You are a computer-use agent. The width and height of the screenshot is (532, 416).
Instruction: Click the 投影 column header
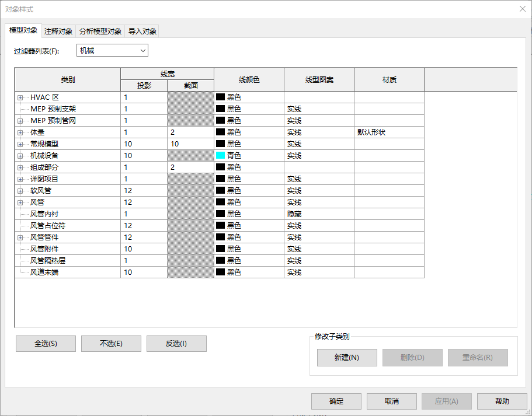point(144,85)
